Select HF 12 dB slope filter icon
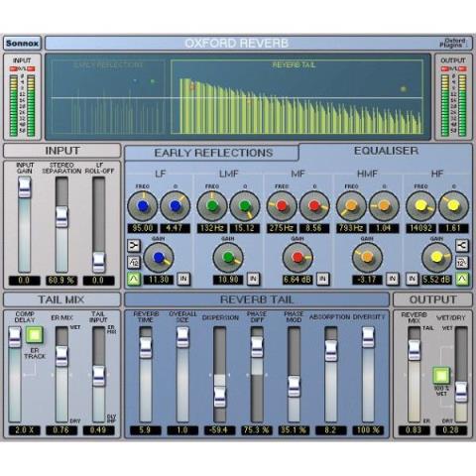476x476 pixels. pyautogui.click(x=462, y=263)
